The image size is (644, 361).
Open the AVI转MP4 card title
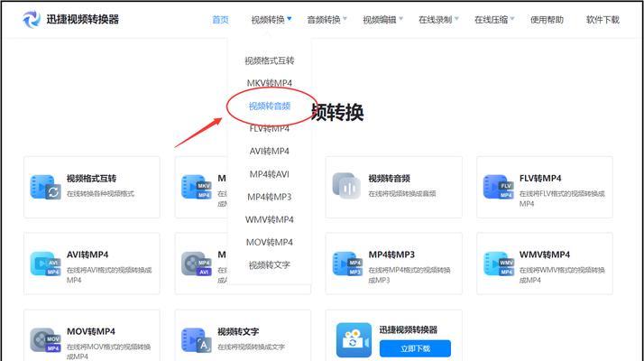click(87, 255)
